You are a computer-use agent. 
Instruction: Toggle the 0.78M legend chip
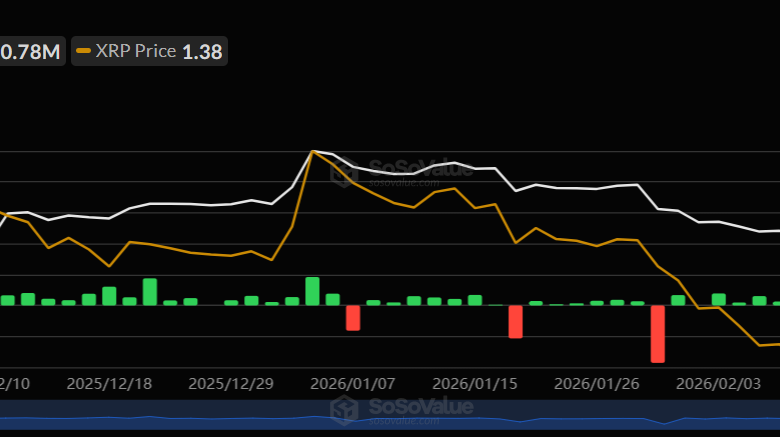(31, 52)
